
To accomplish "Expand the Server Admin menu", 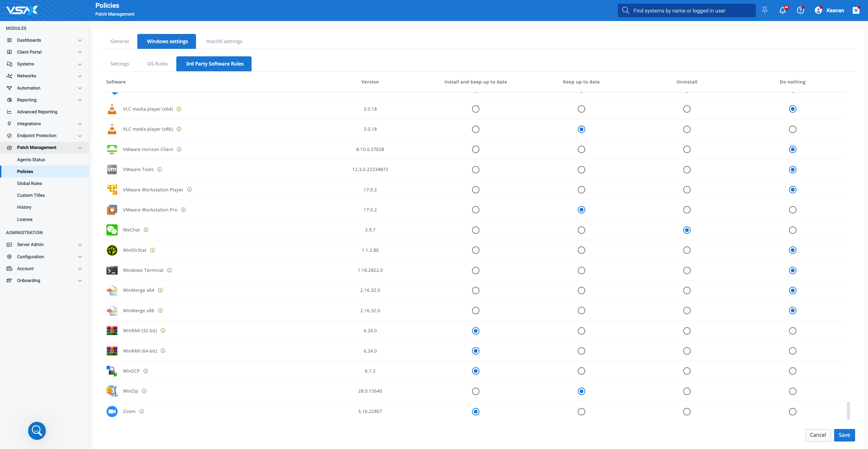I will (x=44, y=244).
